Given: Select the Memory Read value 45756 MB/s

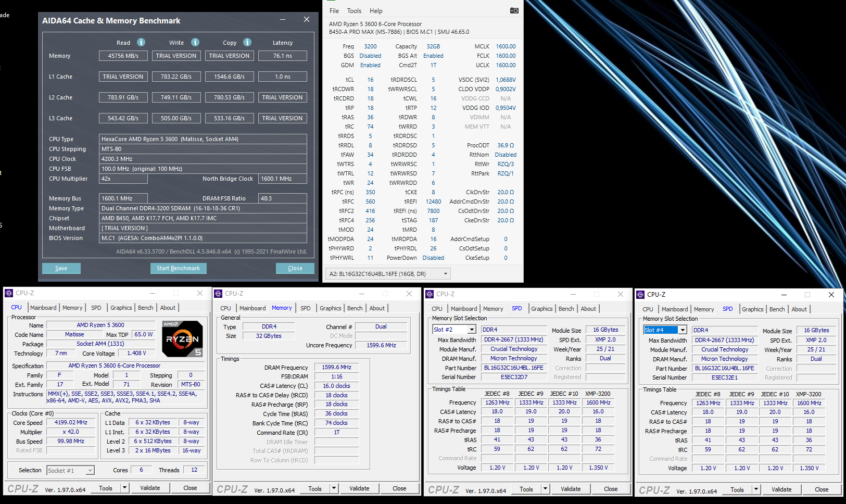Looking at the screenshot, I should (x=123, y=56).
